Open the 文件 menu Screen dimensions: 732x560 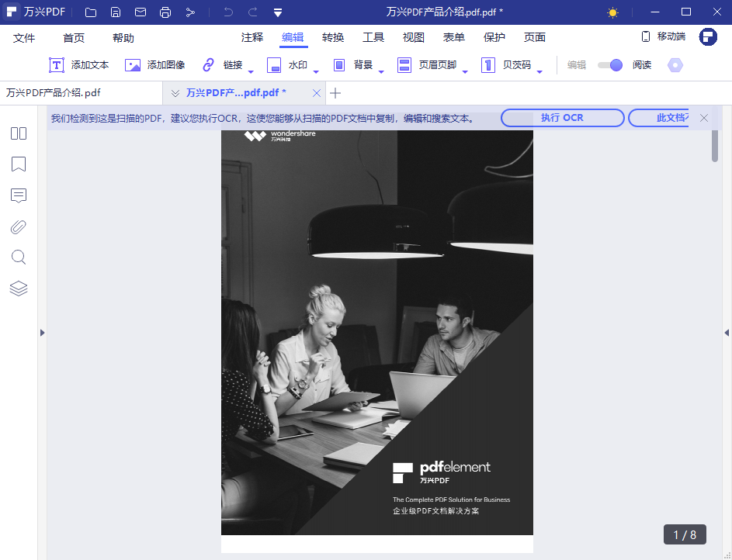pos(24,36)
